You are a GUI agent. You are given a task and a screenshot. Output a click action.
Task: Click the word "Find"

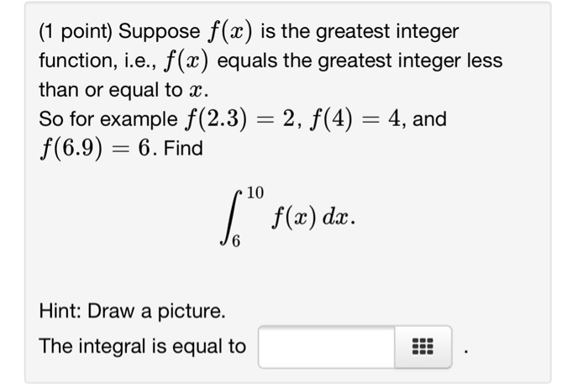tap(183, 149)
